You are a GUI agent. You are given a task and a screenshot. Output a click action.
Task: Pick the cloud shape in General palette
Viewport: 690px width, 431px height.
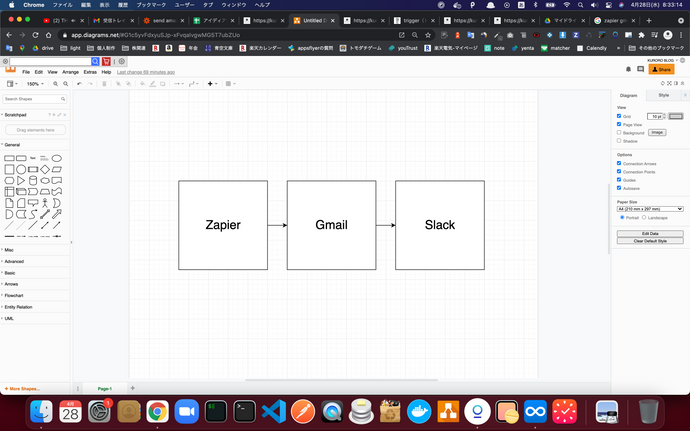(x=45, y=181)
